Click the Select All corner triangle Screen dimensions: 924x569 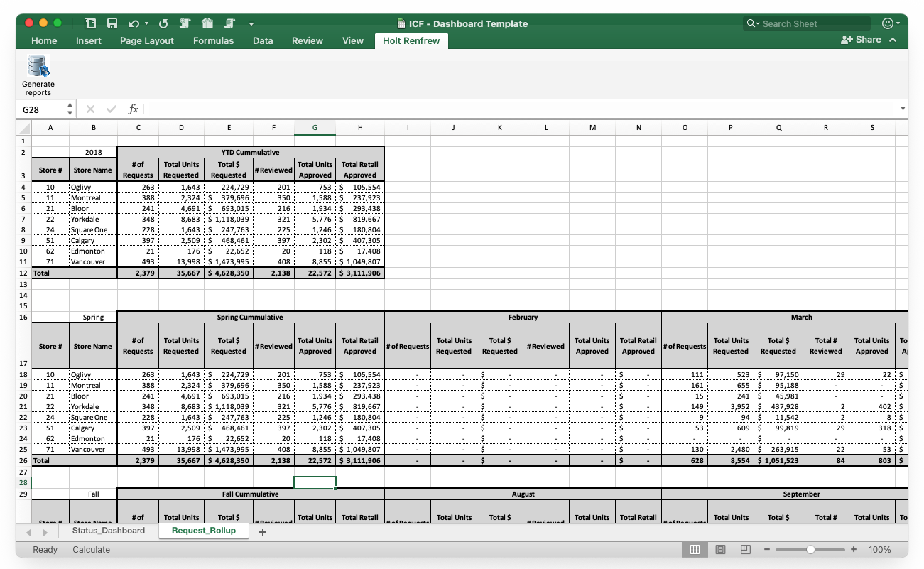[23, 128]
